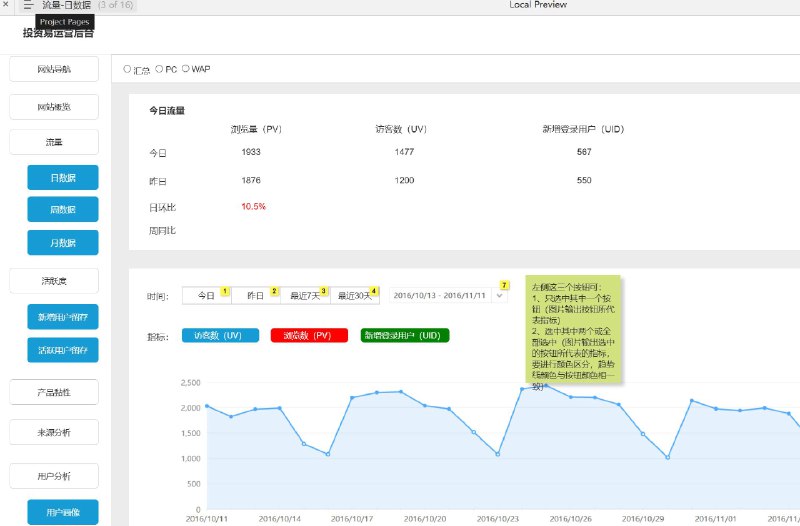
Task: Click yellow note marker 7 on date dropdown
Action: [x=504, y=285]
